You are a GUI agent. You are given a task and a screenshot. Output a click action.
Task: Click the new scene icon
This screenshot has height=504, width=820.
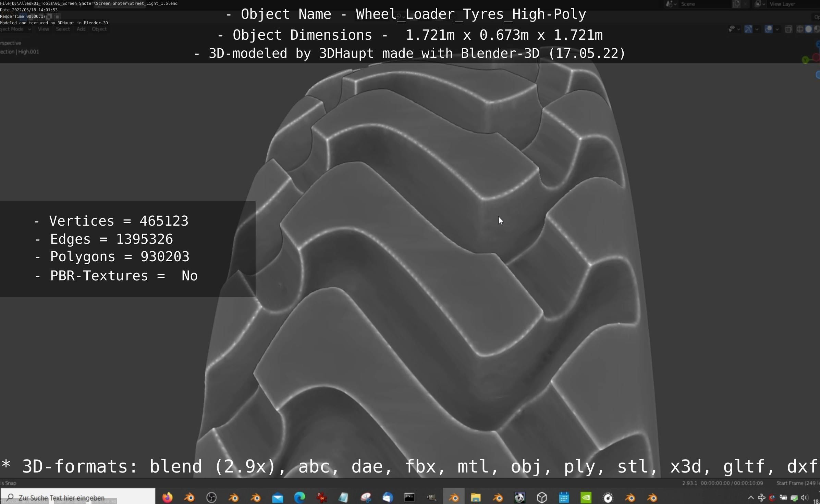[x=736, y=4]
